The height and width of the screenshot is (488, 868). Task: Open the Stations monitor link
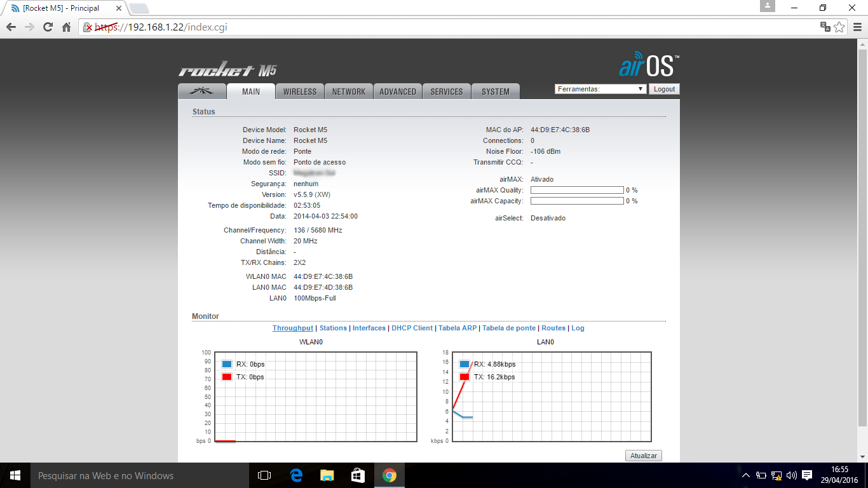pos(333,328)
